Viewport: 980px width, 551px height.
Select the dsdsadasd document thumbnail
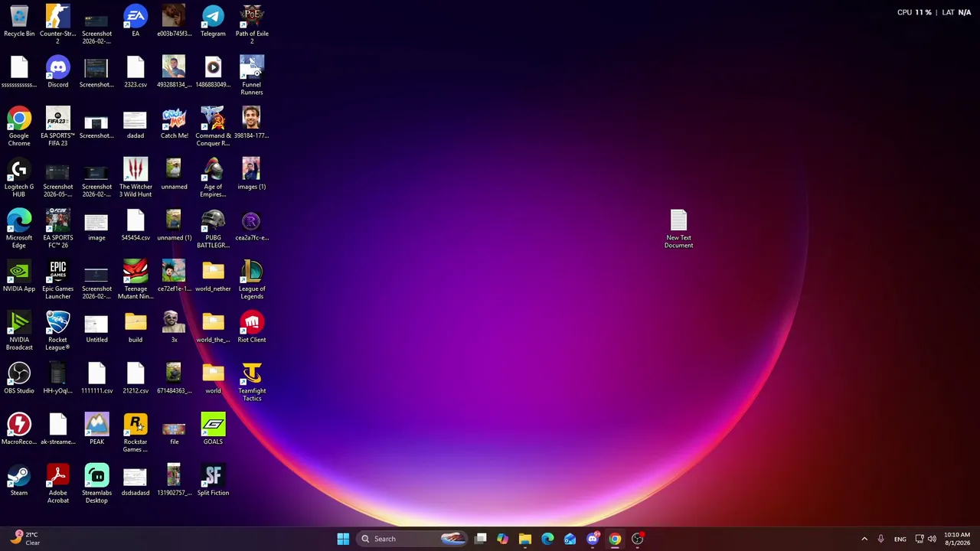pyautogui.click(x=136, y=481)
